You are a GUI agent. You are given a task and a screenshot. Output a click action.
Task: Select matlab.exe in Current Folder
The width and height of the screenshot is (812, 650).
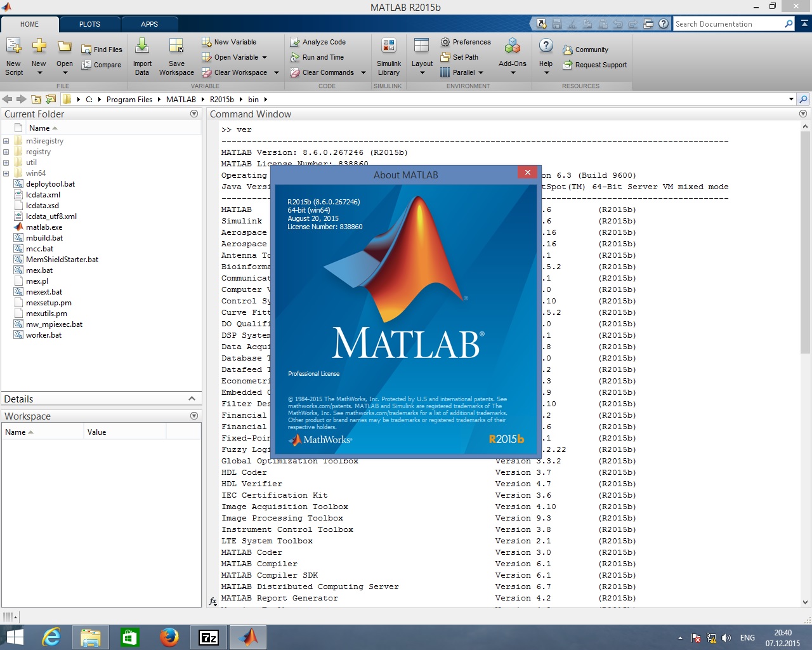[44, 227]
